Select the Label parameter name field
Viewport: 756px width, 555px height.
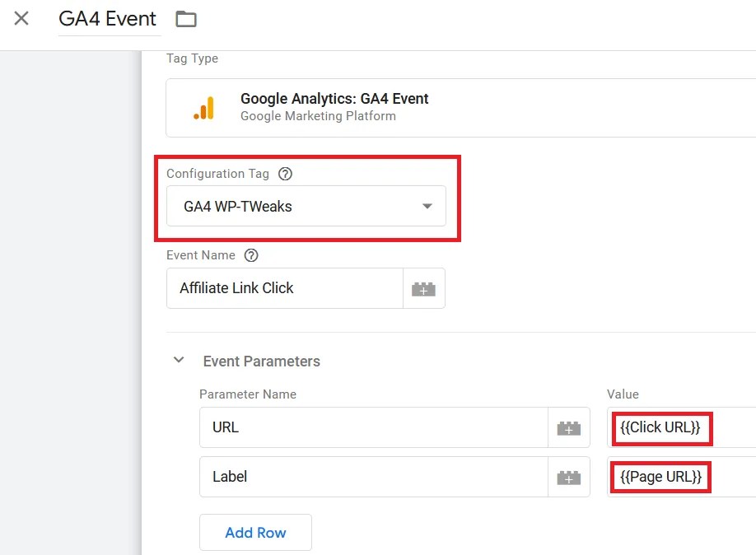(362, 477)
